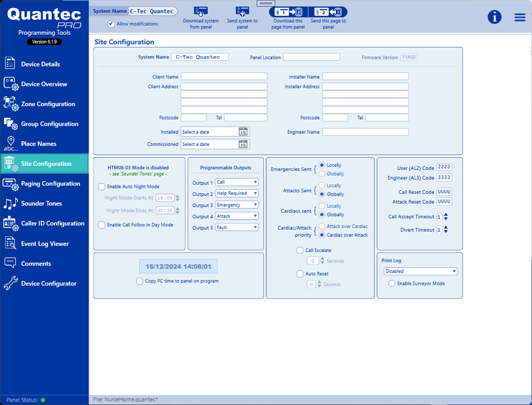The height and width of the screenshot is (405, 532).
Task: Click the date and time display button
Action: pos(179,267)
